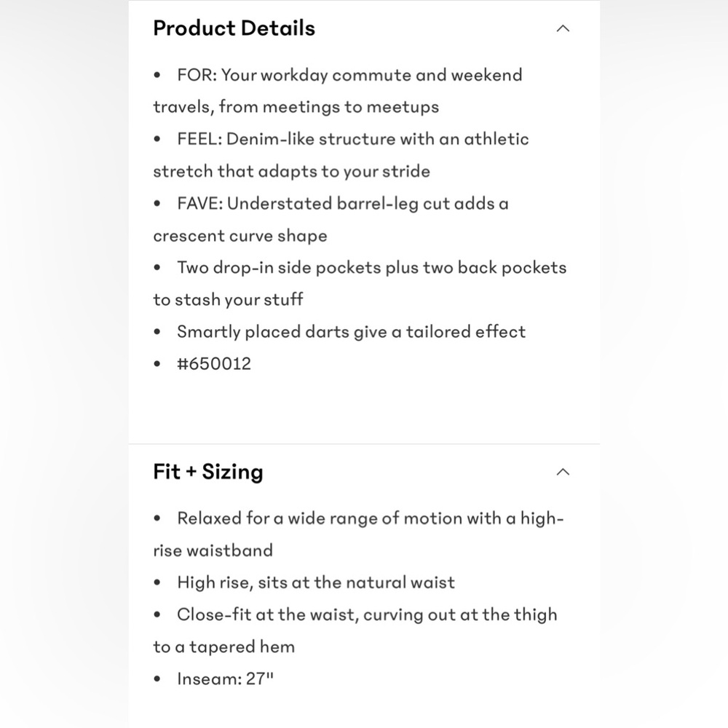728x728 pixels.
Task: Collapse the Product Details section chevron
Action: 563,28
